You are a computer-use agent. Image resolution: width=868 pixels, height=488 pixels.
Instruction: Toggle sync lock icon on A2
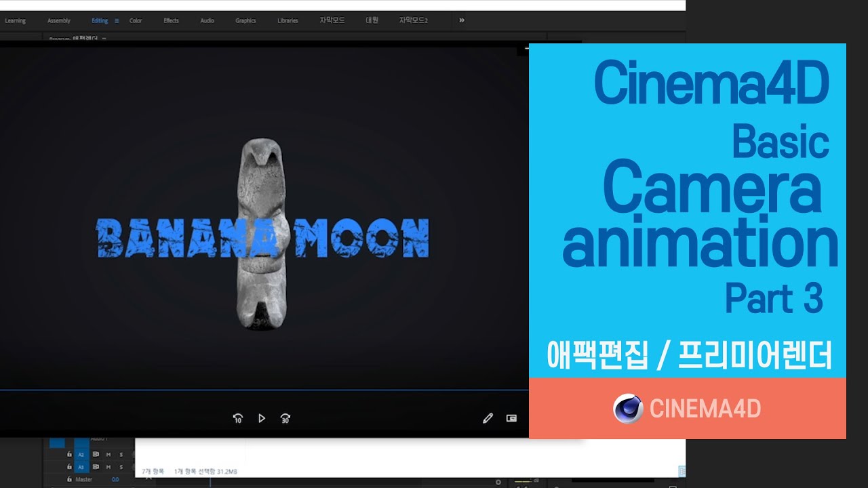point(96,455)
